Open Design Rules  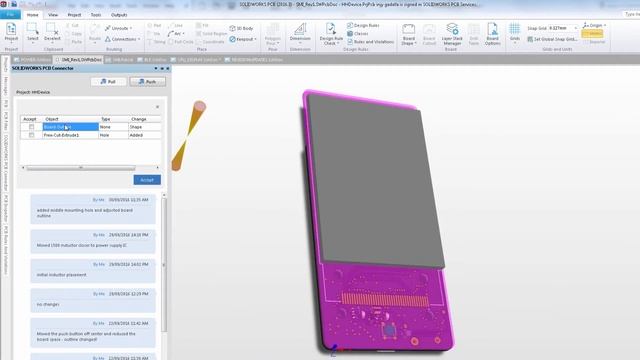coord(363,25)
